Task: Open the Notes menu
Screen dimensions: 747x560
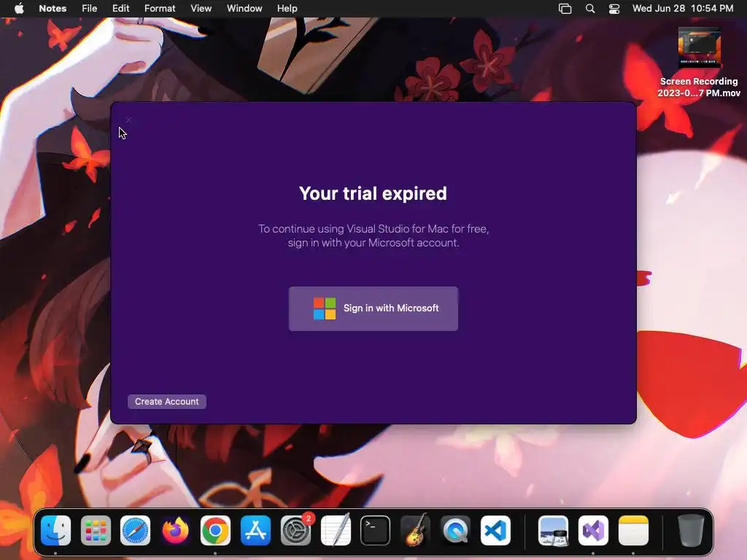Action: click(x=53, y=8)
